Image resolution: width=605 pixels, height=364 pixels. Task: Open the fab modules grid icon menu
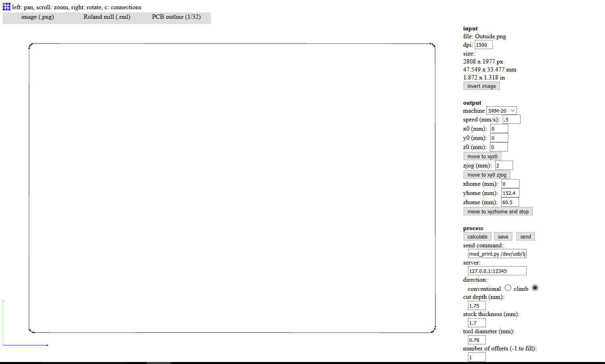tap(6, 7)
